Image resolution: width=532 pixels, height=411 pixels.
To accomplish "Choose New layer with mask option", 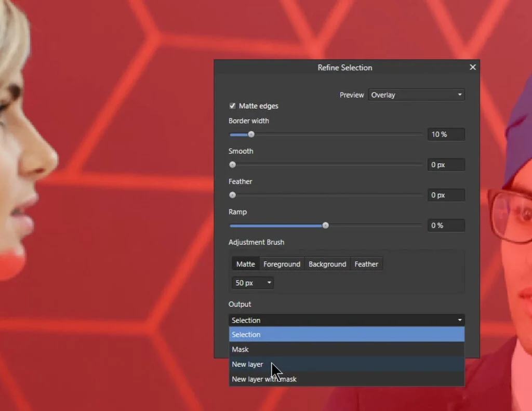I will (347, 379).
